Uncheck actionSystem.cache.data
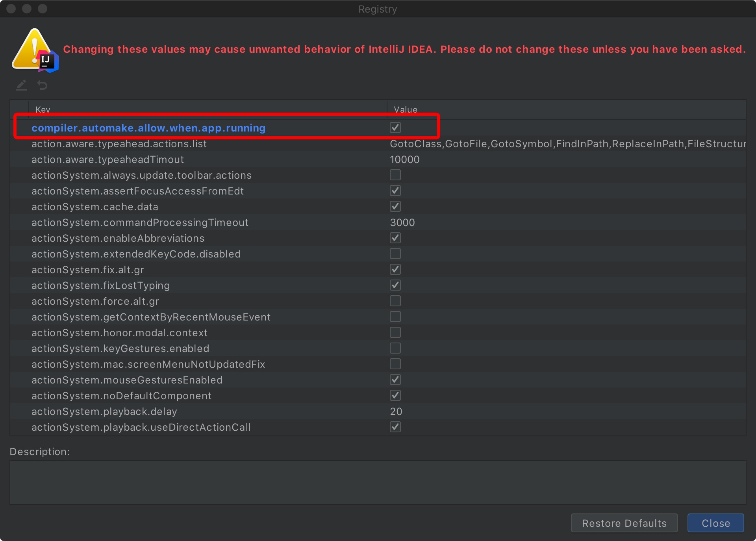The image size is (756, 541). coord(395,206)
